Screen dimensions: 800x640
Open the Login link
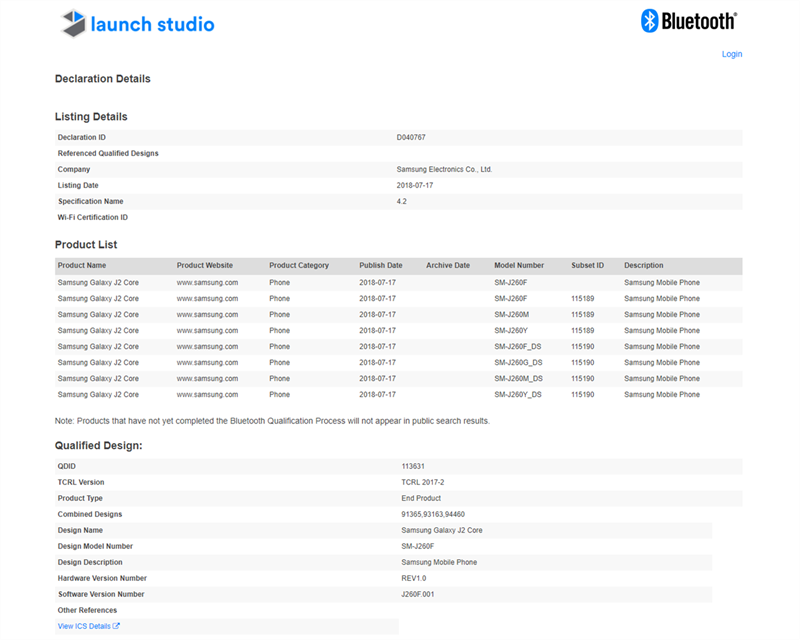[731, 54]
